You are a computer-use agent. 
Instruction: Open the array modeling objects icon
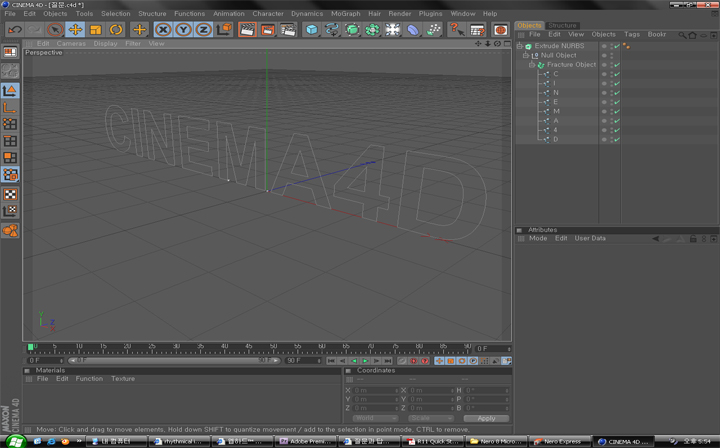tap(372, 30)
